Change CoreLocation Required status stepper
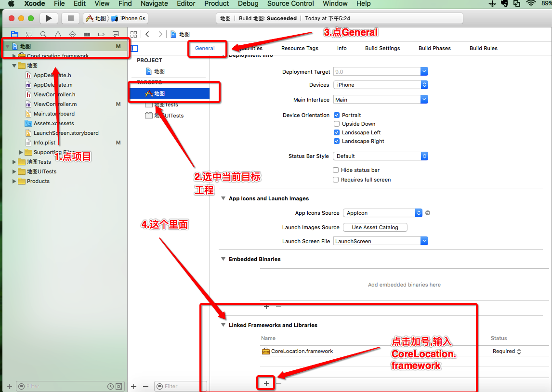The width and height of the screenshot is (552, 392). (519, 351)
